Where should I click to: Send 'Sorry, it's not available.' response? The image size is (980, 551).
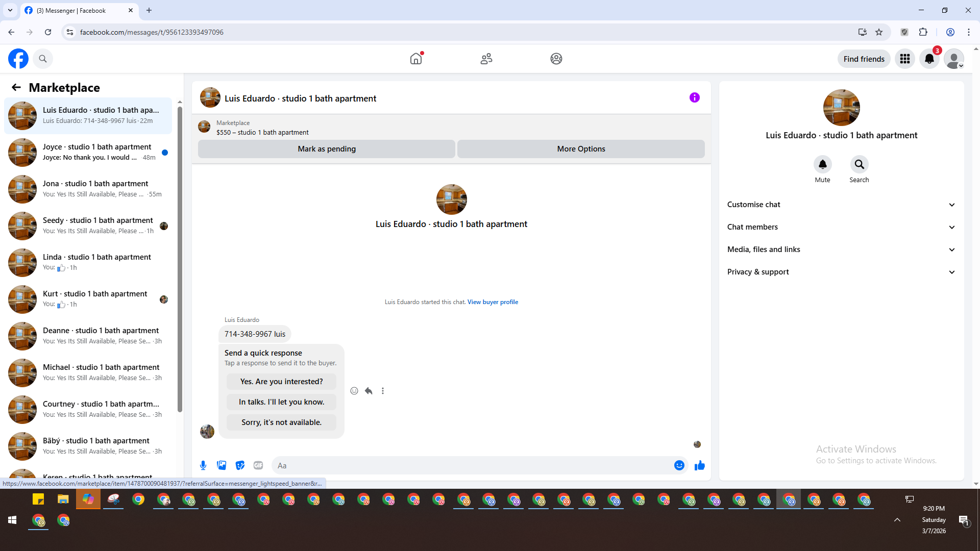[282, 422]
